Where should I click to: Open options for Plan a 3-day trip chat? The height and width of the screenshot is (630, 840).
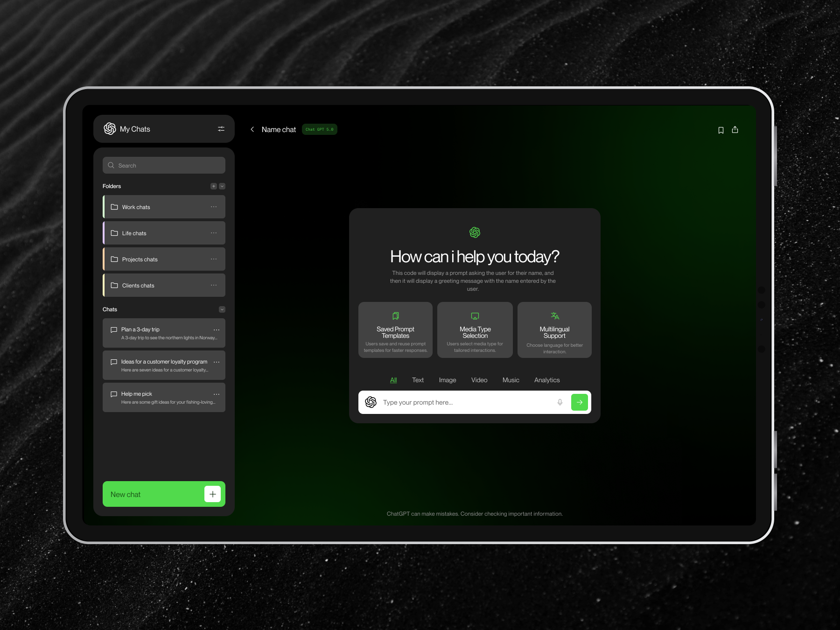point(216,329)
